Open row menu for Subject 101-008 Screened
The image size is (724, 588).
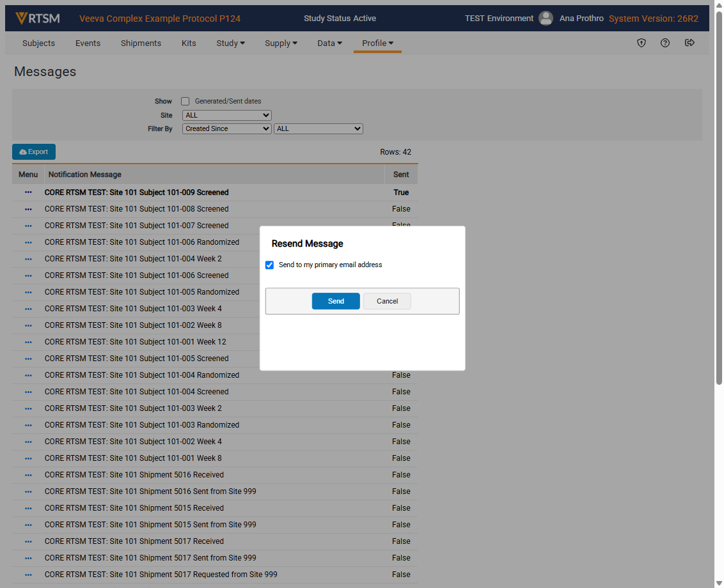click(28, 209)
